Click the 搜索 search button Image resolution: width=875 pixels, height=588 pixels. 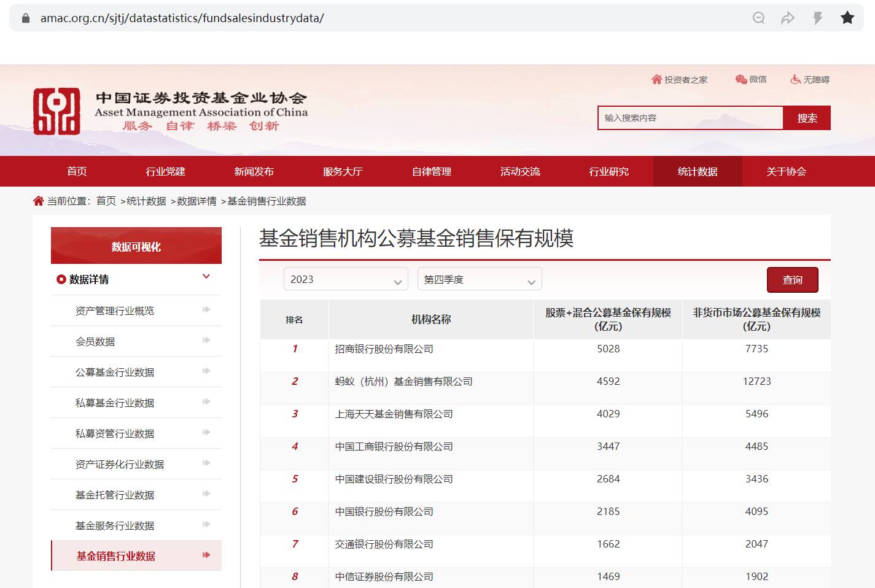(807, 118)
